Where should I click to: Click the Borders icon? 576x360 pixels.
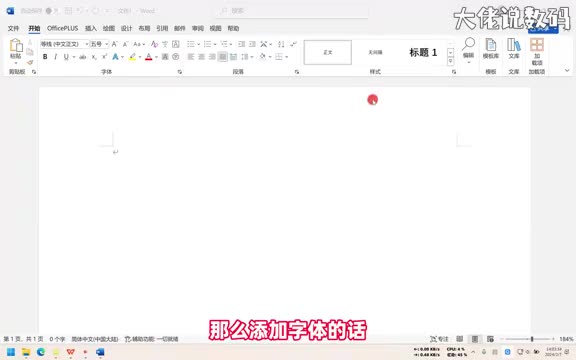(279, 57)
